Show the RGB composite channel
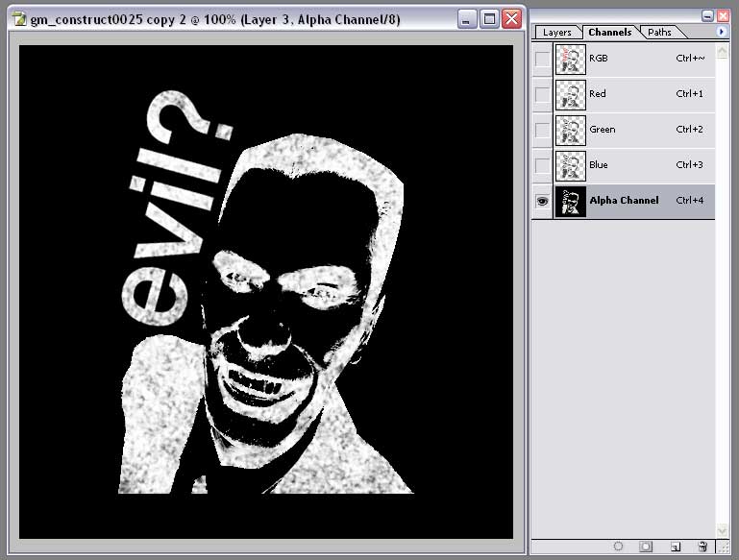The height and width of the screenshot is (560, 739). click(x=542, y=60)
